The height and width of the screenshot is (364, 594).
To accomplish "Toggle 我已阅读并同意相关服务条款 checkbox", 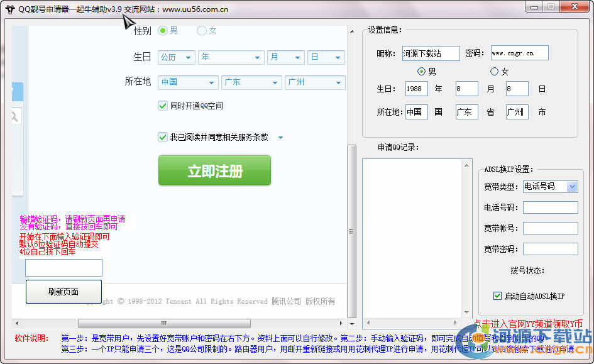I will [x=163, y=137].
